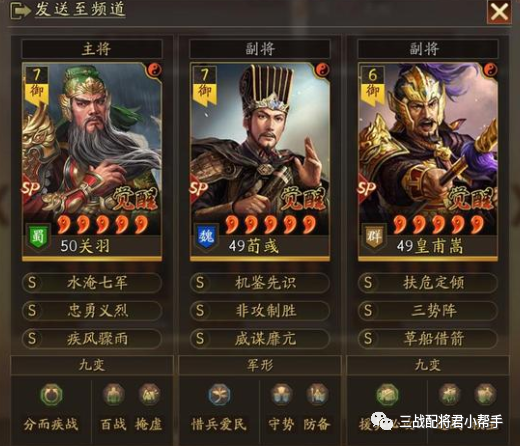Select the 防备 tactic icon

317,395
